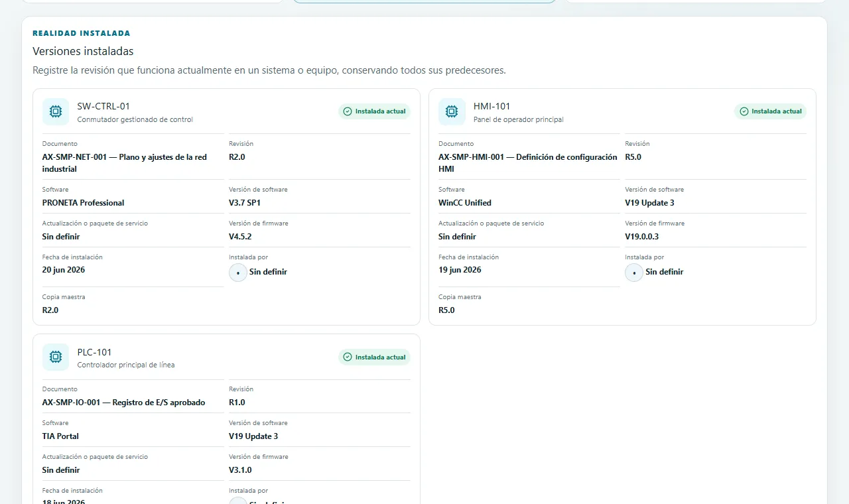
Task: Select "V19 Update 3" in HMI-101 card
Action: coord(650,203)
